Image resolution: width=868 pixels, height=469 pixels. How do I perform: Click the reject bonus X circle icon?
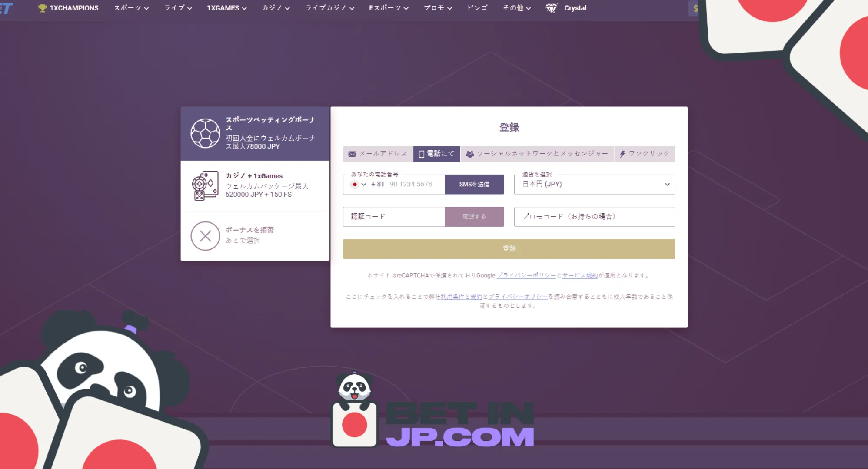tap(206, 236)
